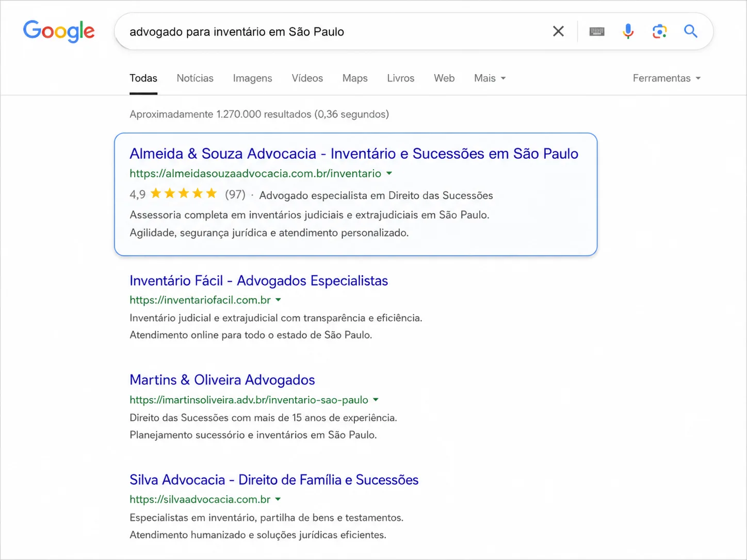
Task: Click the silvaadvocacia.com.br URL
Action: point(200,500)
